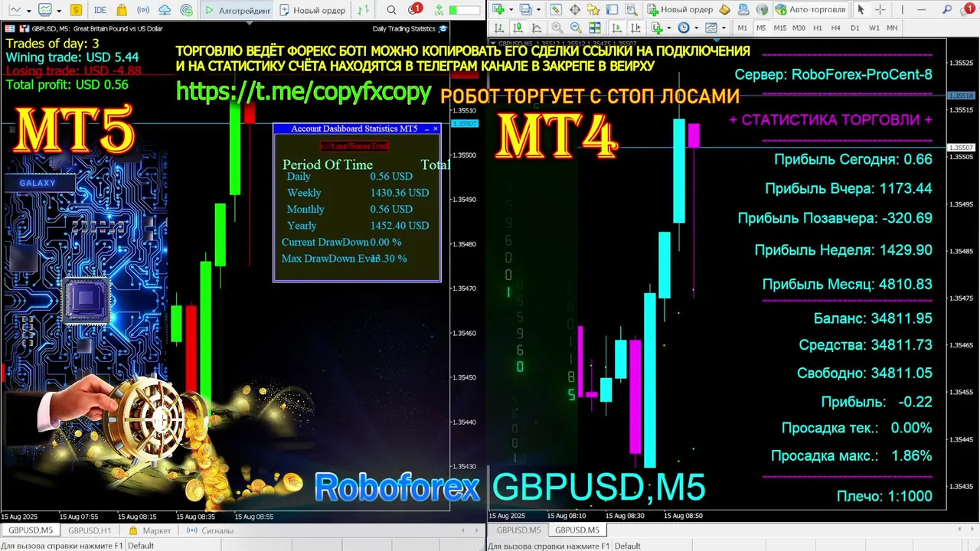The width and height of the screenshot is (980, 551).
Task: Open the depth of market icon in MT5
Action: pos(363,10)
